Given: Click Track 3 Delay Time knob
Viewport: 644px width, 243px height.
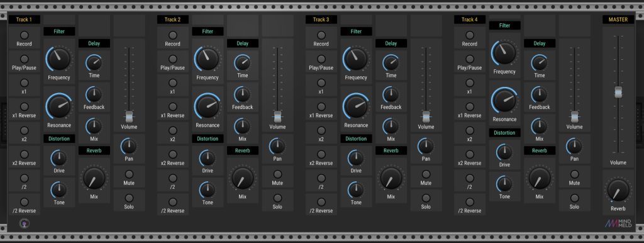Looking at the screenshot, I should coord(391,63).
